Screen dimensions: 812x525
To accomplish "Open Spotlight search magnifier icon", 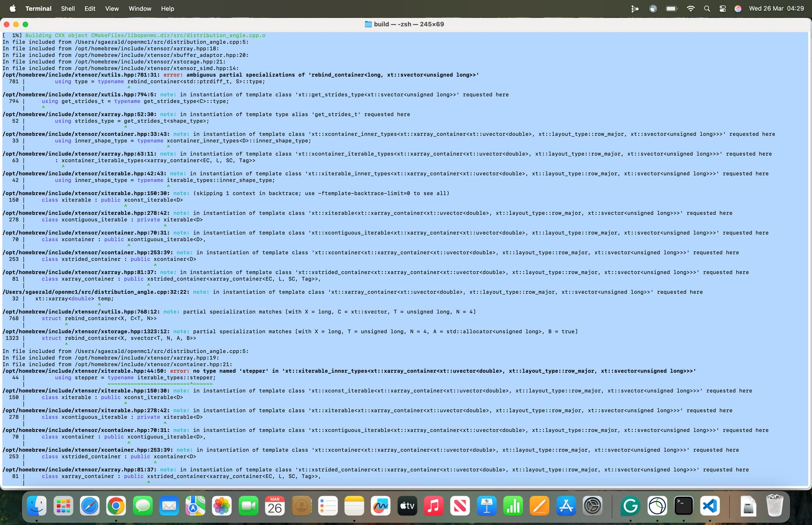I will tap(707, 8).
